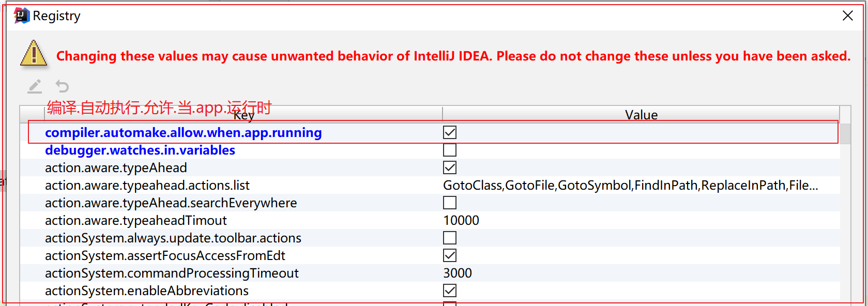Enable action.aware.typeAhead.searchEverywhere checkbox
This screenshot has width=868, height=306.
click(x=450, y=203)
